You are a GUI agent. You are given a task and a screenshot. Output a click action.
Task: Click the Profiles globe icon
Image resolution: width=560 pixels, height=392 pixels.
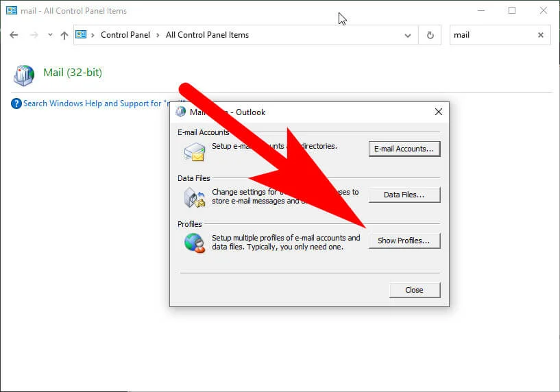pyautogui.click(x=195, y=243)
